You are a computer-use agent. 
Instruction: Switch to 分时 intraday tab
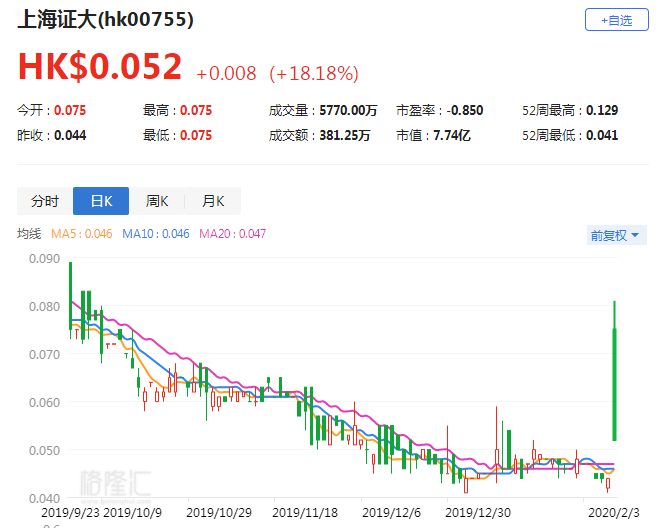coord(45,201)
